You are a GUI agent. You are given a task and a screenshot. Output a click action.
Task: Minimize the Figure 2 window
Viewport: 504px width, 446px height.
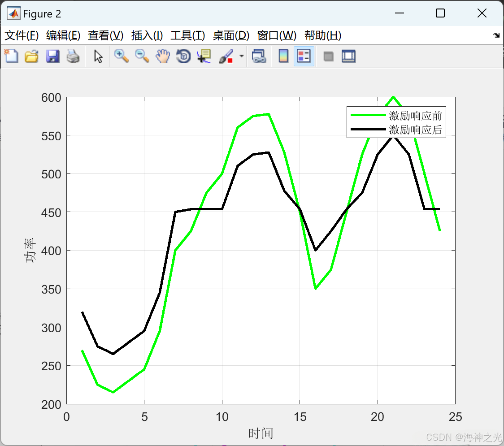click(399, 13)
